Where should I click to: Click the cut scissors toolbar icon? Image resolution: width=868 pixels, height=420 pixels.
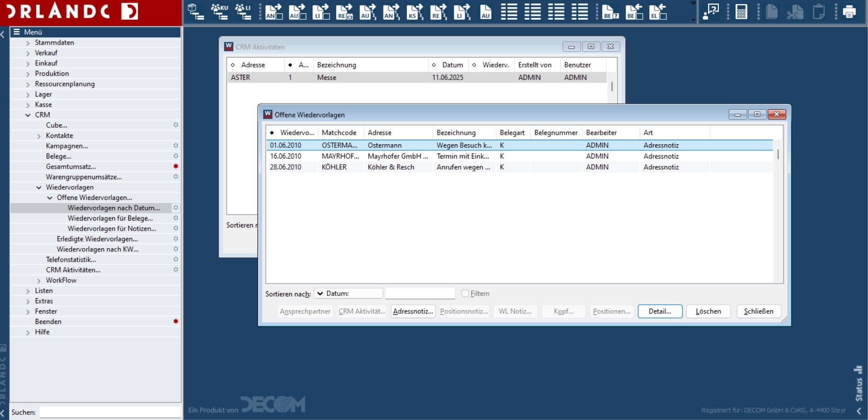[795, 11]
